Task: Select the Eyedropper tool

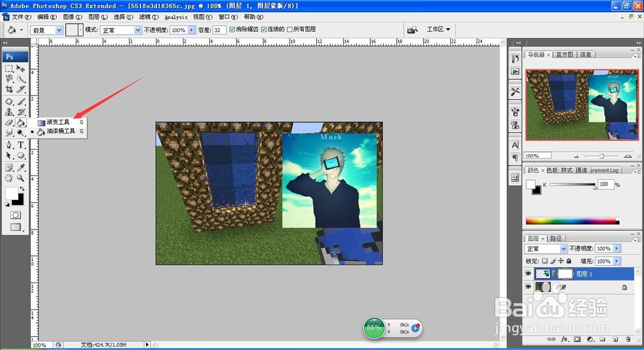Action: (x=21, y=168)
